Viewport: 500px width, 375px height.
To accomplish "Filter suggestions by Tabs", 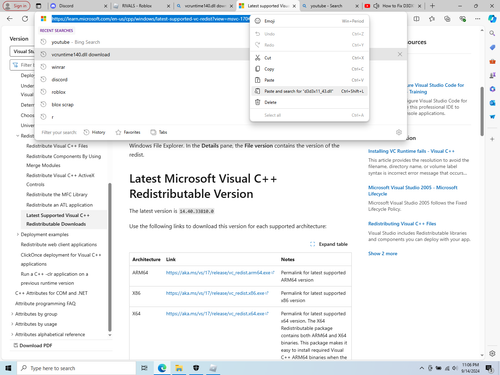I will point(159,132).
